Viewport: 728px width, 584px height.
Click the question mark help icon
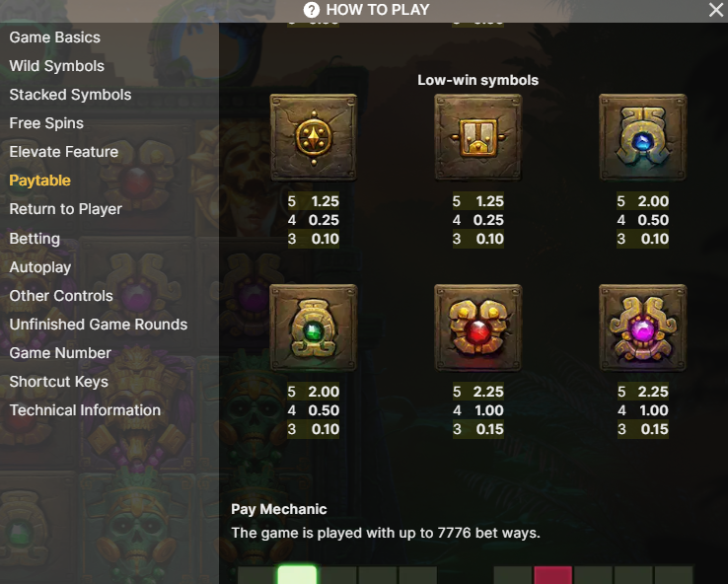[312, 9]
